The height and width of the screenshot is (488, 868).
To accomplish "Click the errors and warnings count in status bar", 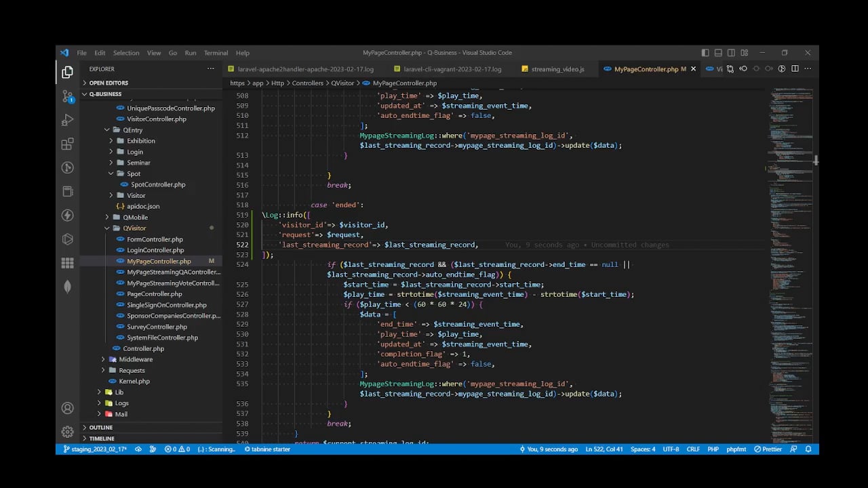I will [x=177, y=449].
